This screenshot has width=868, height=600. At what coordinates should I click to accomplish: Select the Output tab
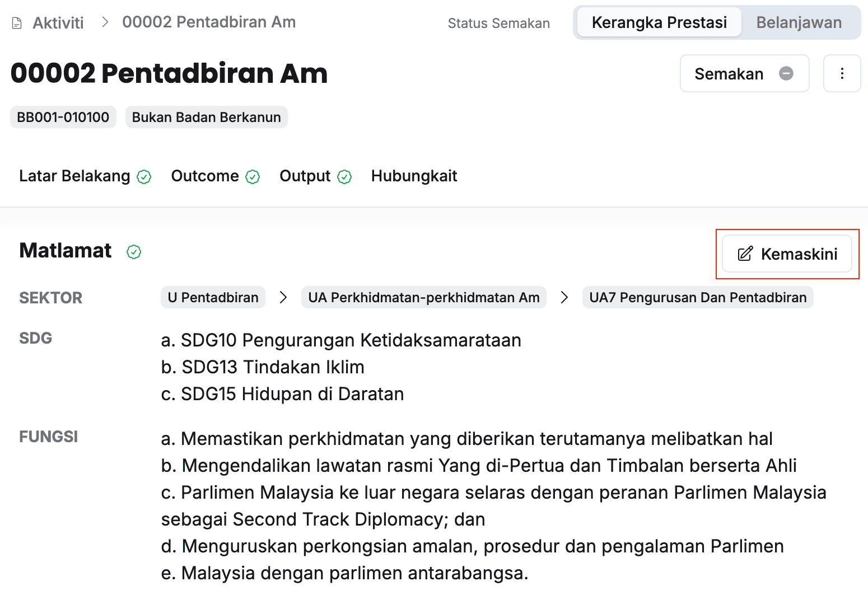coord(305,176)
